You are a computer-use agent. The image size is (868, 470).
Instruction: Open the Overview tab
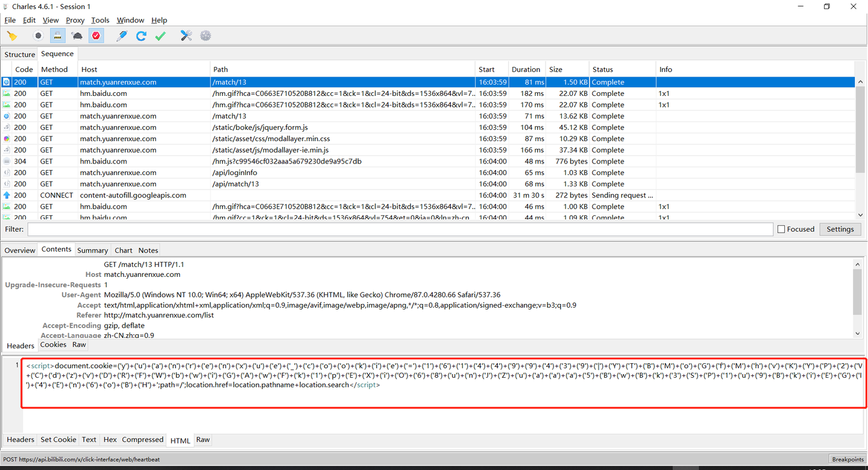(x=20, y=250)
